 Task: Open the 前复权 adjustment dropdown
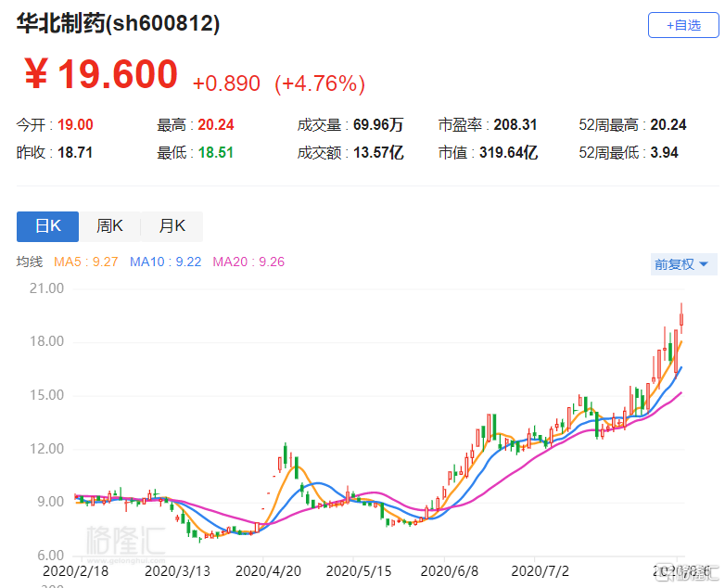(683, 264)
